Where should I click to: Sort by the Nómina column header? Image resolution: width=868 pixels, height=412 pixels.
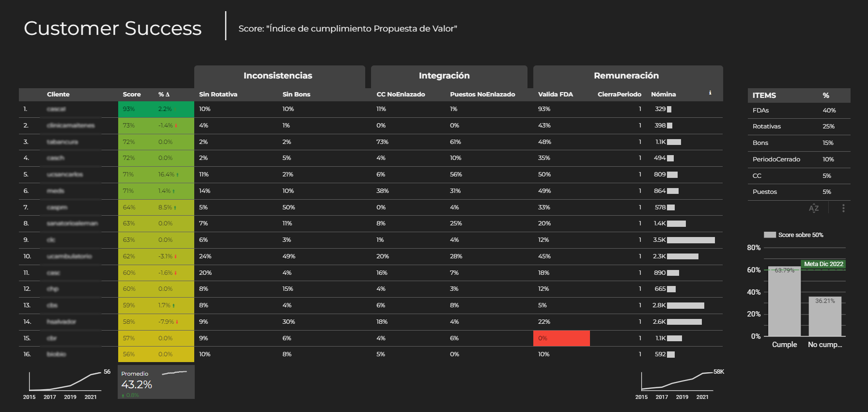tap(664, 95)
